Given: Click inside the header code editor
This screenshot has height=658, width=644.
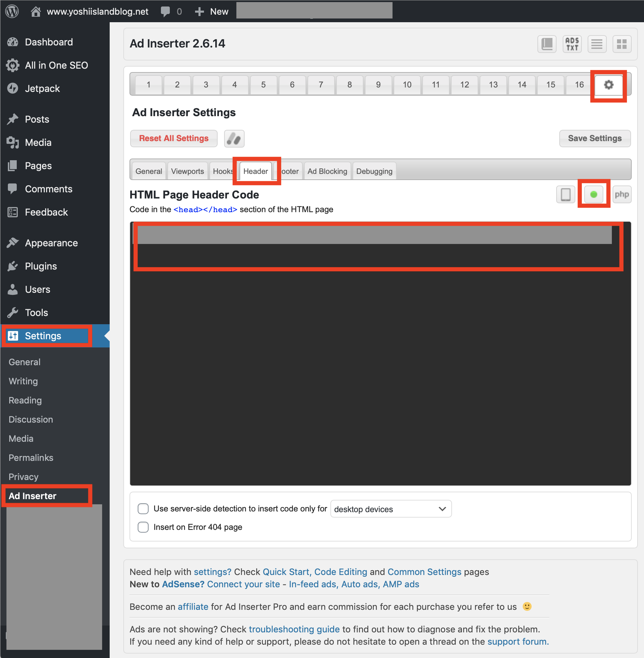Looking at the screenshot, I should pos(380,354).
